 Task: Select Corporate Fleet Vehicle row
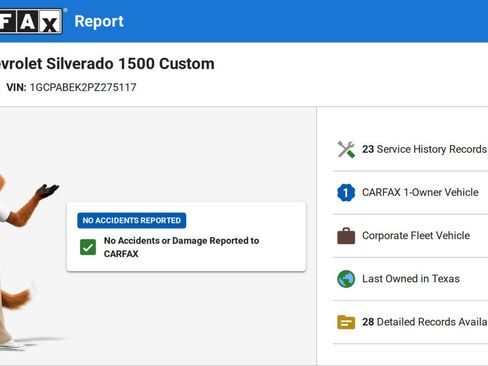tap(411, 236)
